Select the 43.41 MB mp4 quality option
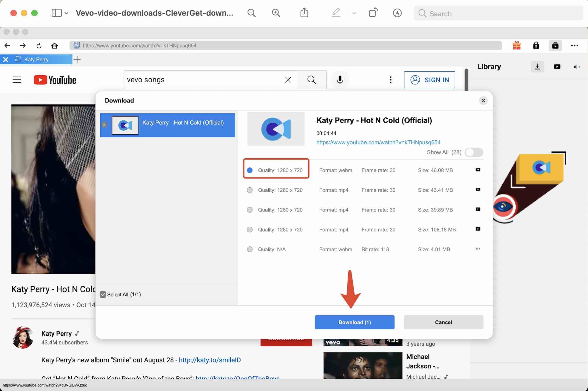 click(x=250, y=190)
